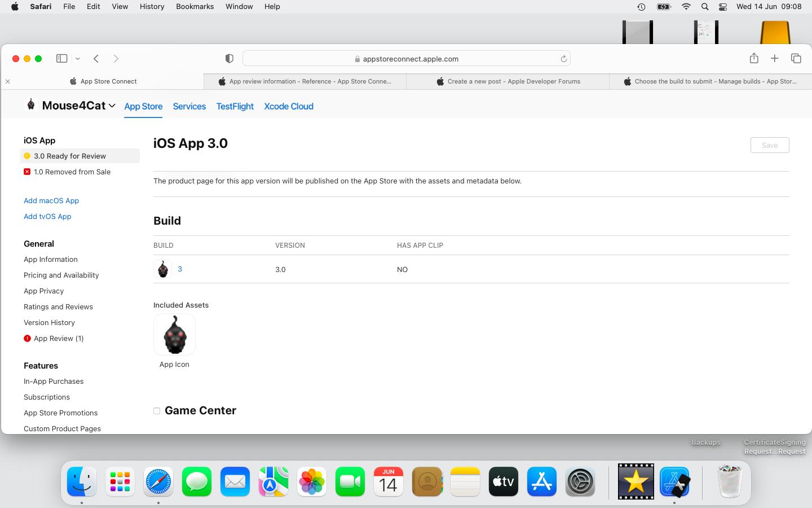Open System Preferences from the Dock
The height and width of the screenshot is (508, 812).
[x=580, y=481]
